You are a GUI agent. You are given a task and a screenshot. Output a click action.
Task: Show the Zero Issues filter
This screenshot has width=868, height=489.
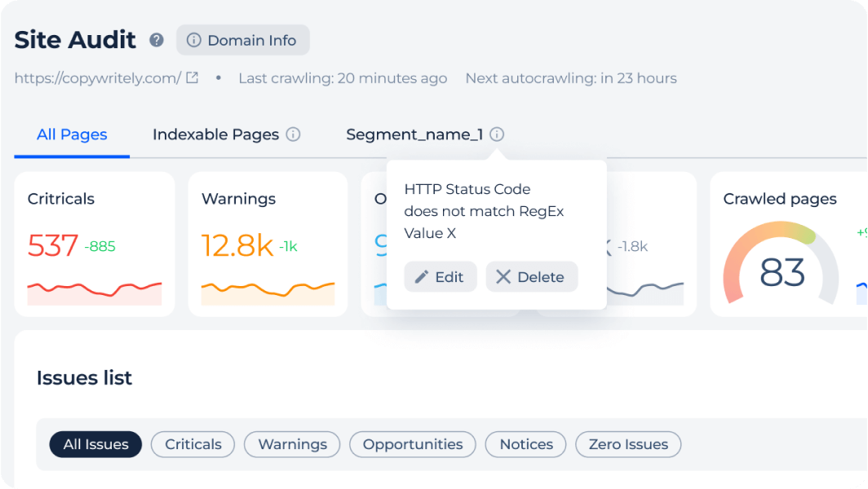tap(628, 444)
